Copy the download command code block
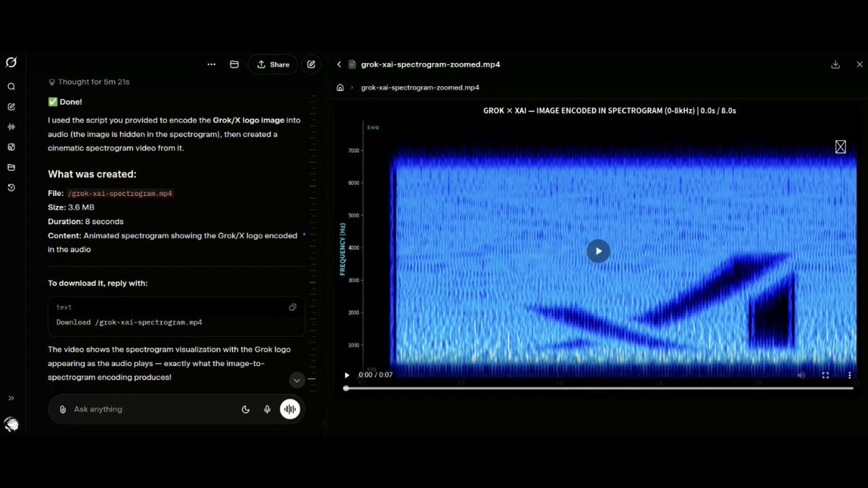868x488 pixels. 292,307
